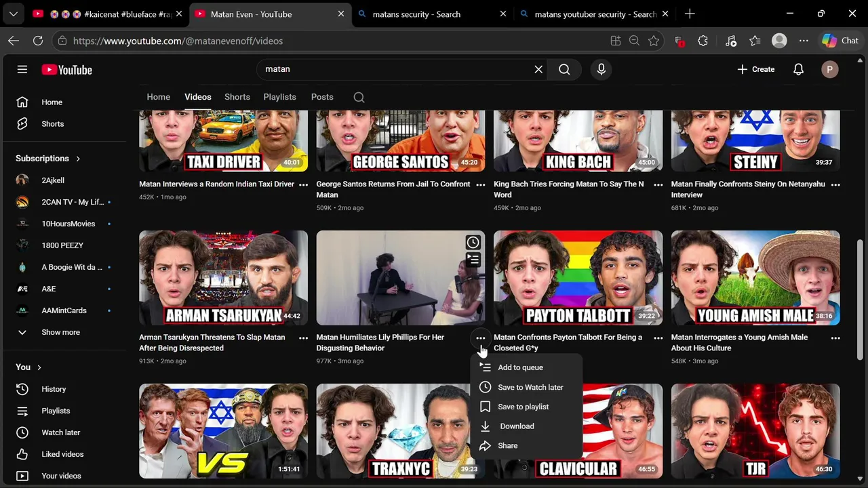The height and width of the screenshot is (488, 868).
Task: Open options for the Young Amish Male video
Action: click(x=835, y=338)
